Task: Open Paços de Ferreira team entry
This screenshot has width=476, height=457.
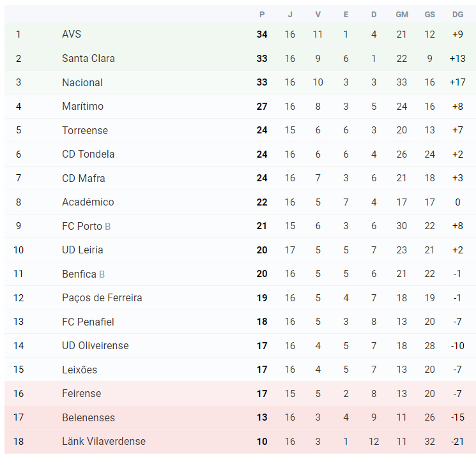Action: (102, 298)
